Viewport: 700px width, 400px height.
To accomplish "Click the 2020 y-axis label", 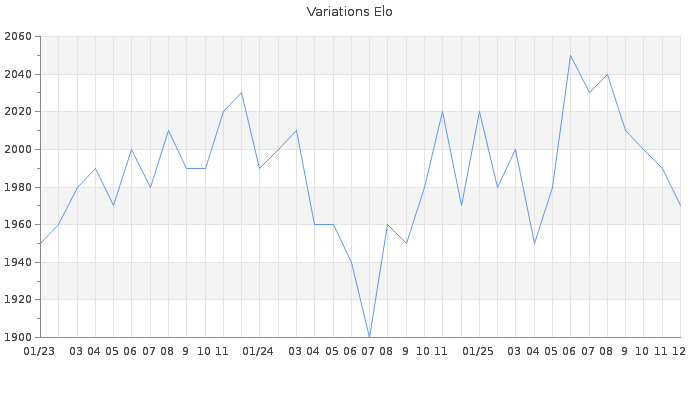I will click(x=18, y=112).
